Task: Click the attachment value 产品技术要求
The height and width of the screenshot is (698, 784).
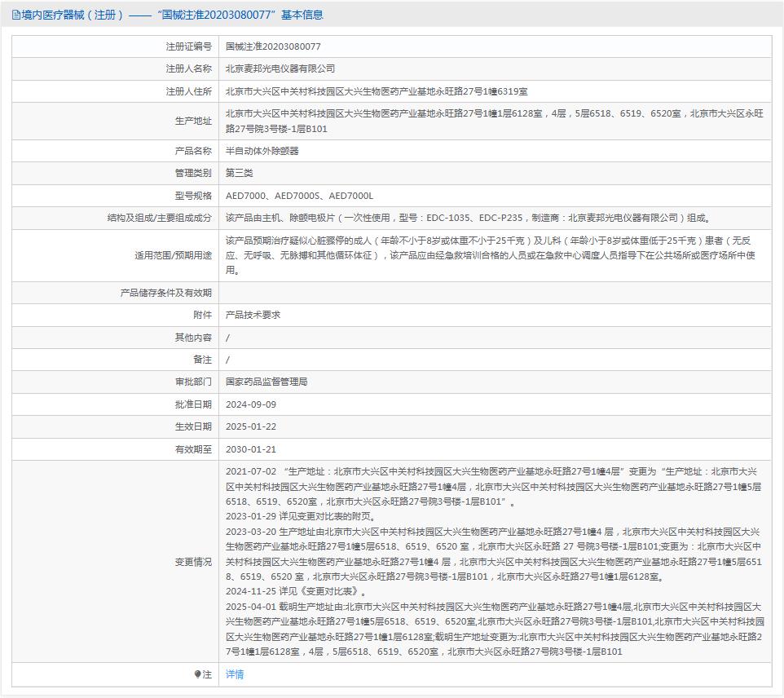Action: click(x=253, y=315)
